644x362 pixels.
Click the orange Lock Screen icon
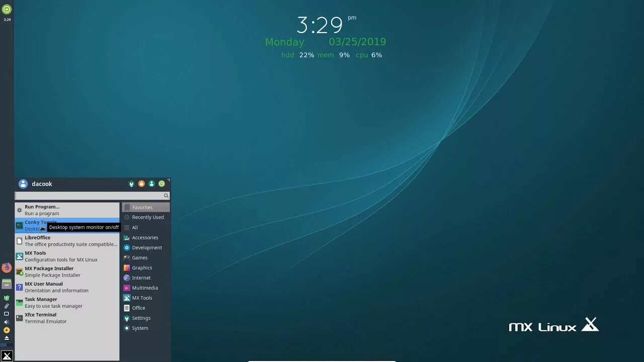click(x=142, y=184)
